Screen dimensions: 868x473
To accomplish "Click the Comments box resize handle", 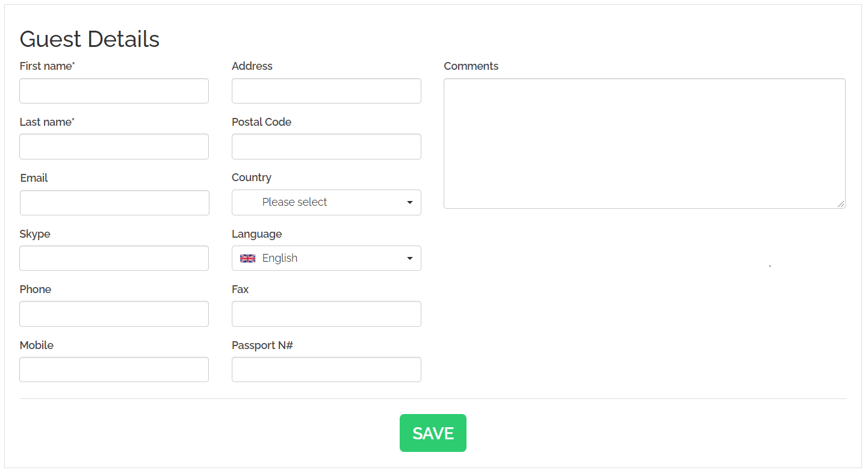I will 841,204.
